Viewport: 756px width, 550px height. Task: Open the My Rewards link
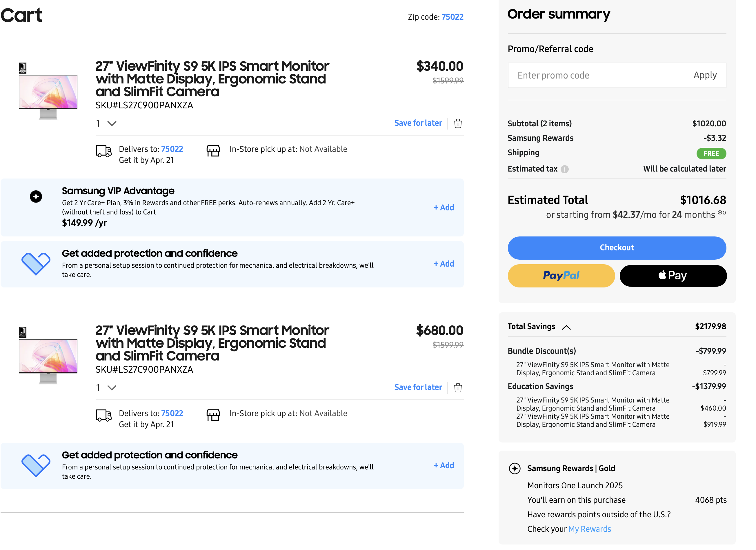589,529
